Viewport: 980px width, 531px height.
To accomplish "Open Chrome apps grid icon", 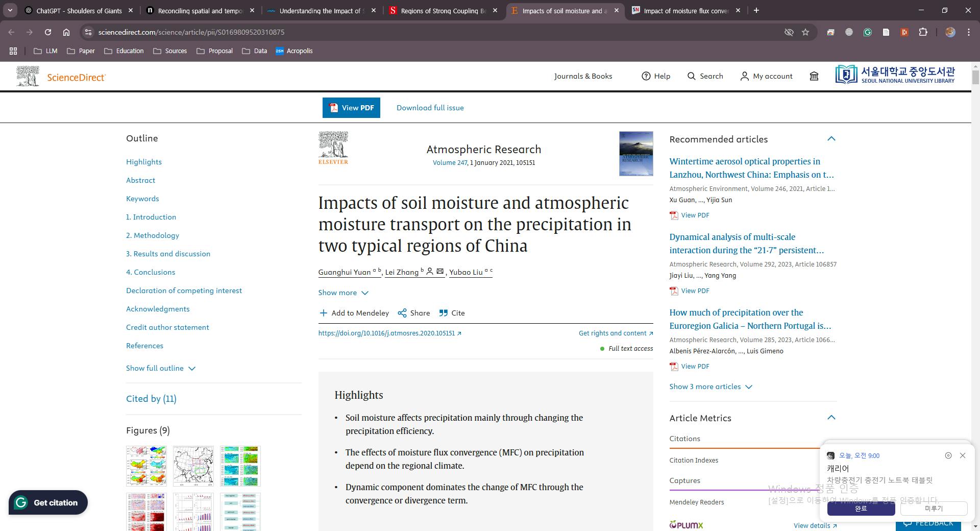I will click(x=13, y=51).
